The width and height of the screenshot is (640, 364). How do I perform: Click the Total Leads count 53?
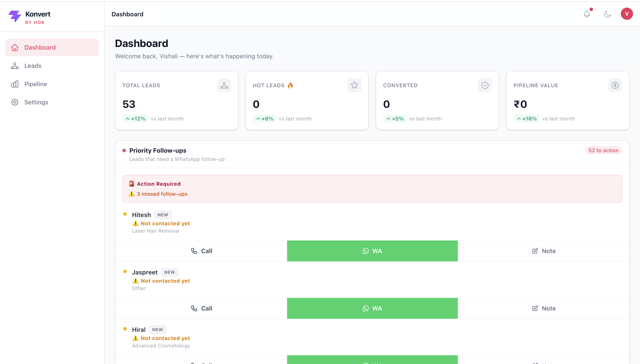129,104
